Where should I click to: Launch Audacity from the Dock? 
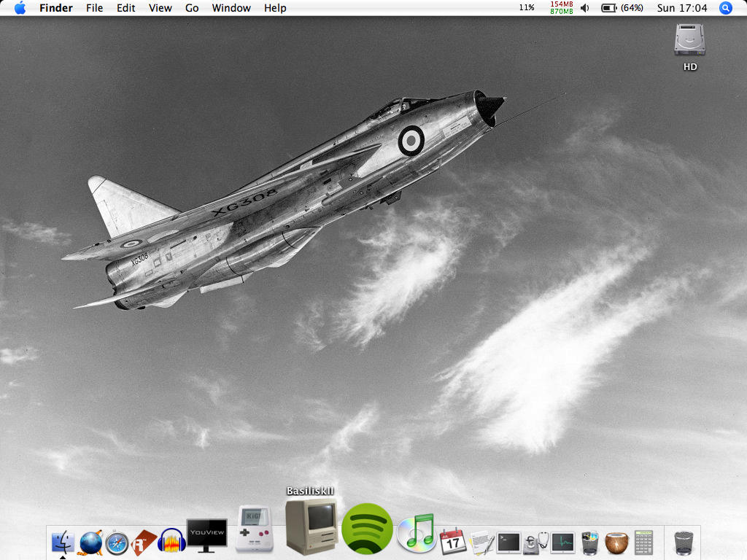tap(171, 542)
